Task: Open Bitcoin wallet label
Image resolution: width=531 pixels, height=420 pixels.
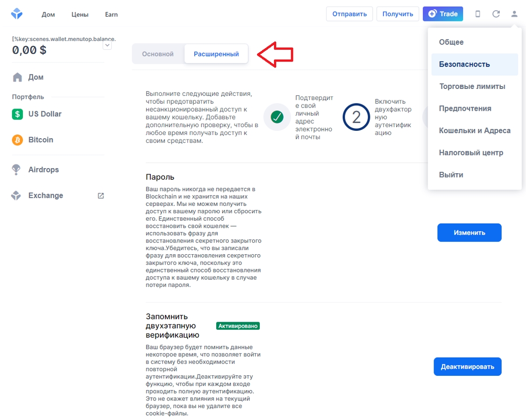Action: [x=41, y=140]
